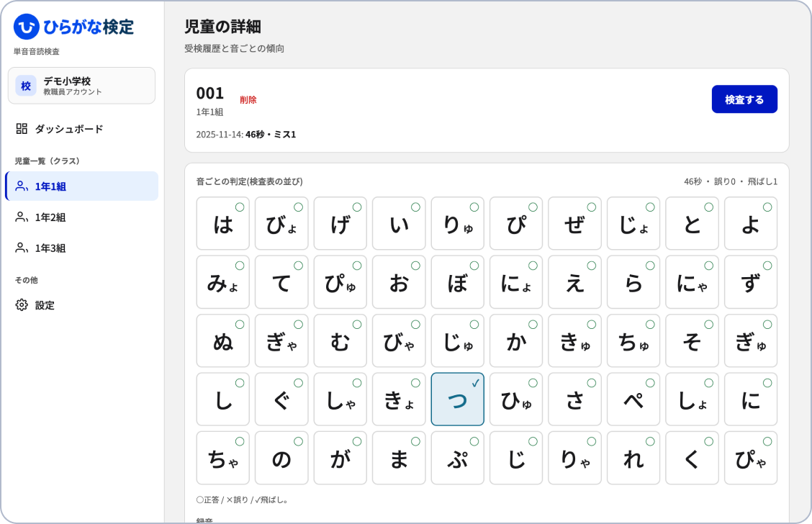Click the りゃ character tile
The height and width of the screenshot is (524, 812).
[575, 458]
